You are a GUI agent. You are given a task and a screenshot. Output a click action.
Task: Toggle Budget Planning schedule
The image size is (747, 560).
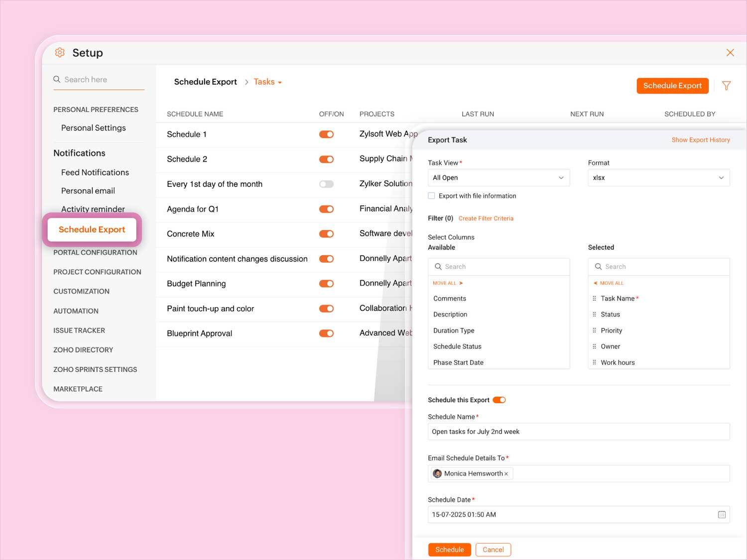[326, 284]
